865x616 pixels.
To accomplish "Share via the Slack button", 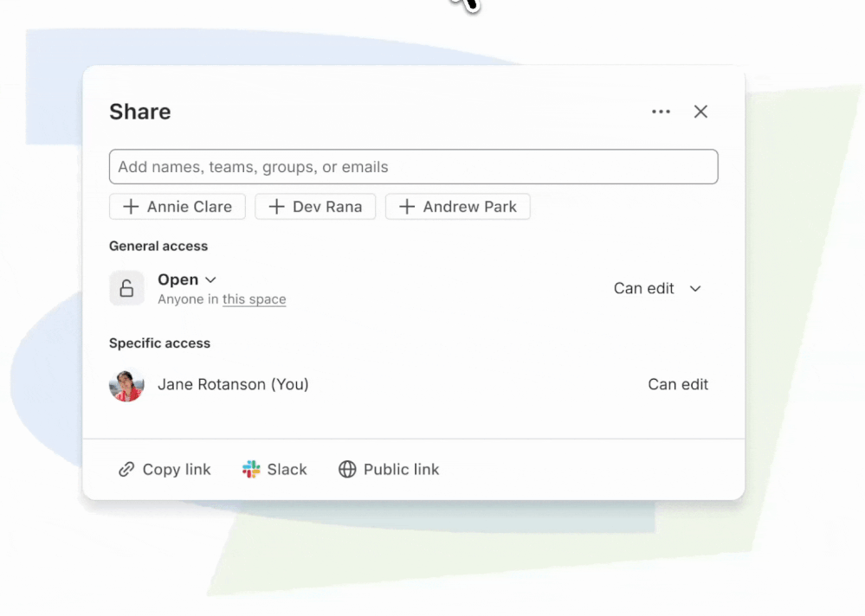I will click(x=274, y=470).
